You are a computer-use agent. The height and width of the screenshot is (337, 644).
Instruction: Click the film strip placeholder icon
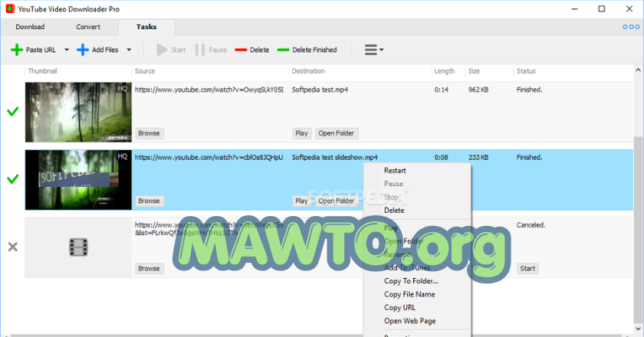78,247
